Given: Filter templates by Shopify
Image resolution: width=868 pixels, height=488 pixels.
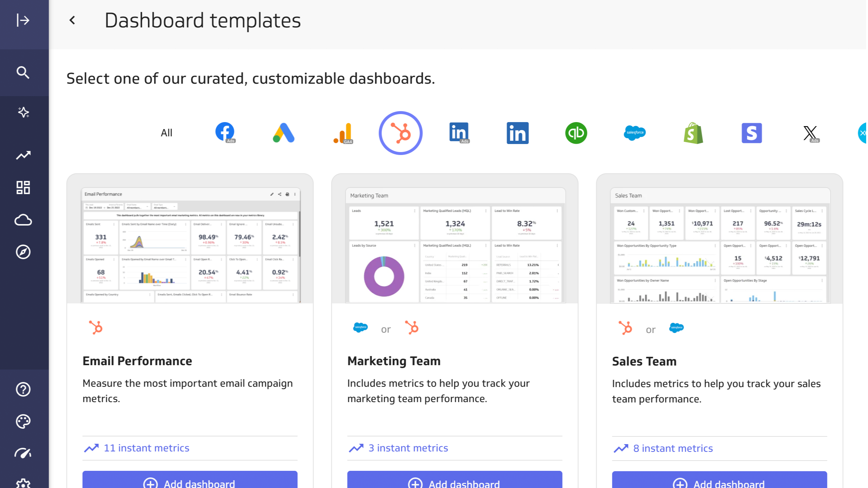Looking at the screenshot, I should pyautogui.click(x=693, y=133).
